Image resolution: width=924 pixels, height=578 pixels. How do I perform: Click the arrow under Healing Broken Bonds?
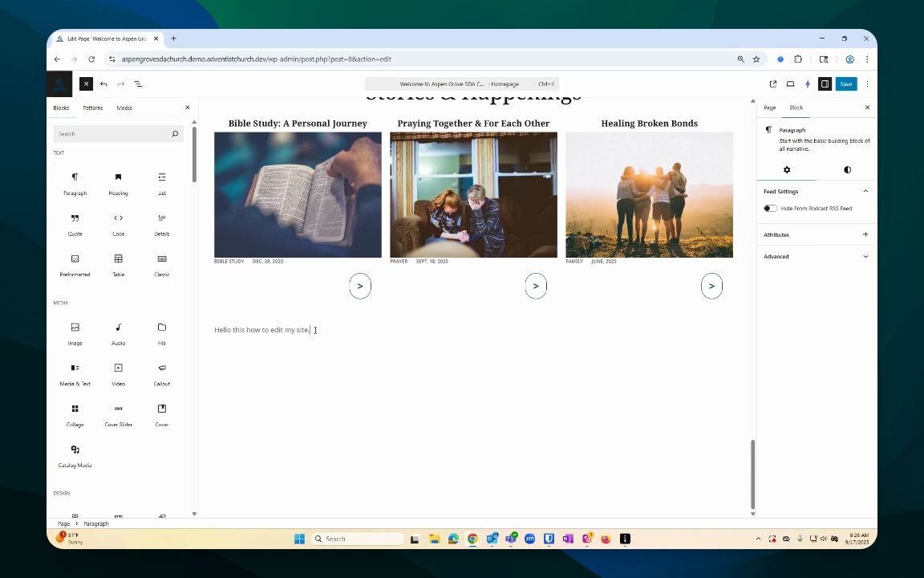pyautogui.click(x=711, y=286)
